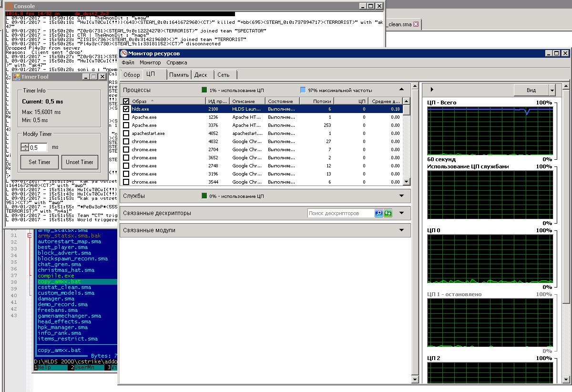Viewport: 572px width, 392px height.
Task: Click the green CPU usage indicator in the Процессы header
Action: coord(204,90)
